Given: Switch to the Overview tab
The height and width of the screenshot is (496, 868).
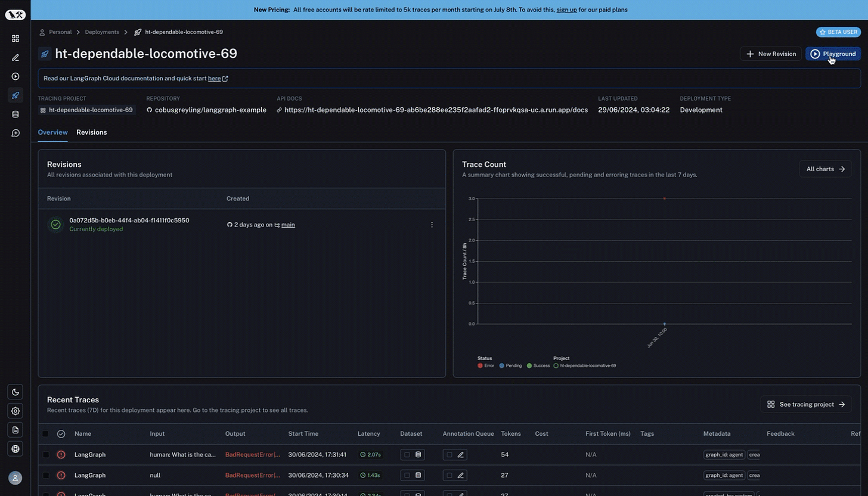Looking at the screenshot, I should 52,132.
